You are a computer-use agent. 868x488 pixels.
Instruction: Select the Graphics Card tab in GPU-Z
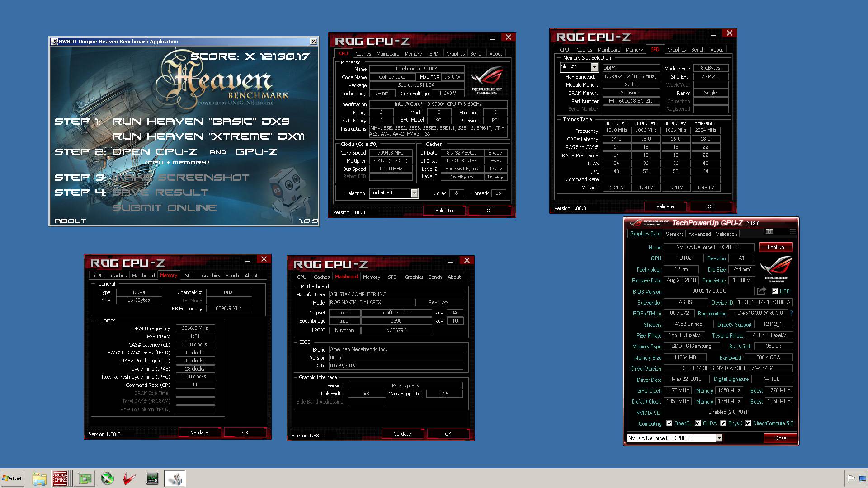pos(645,234)
